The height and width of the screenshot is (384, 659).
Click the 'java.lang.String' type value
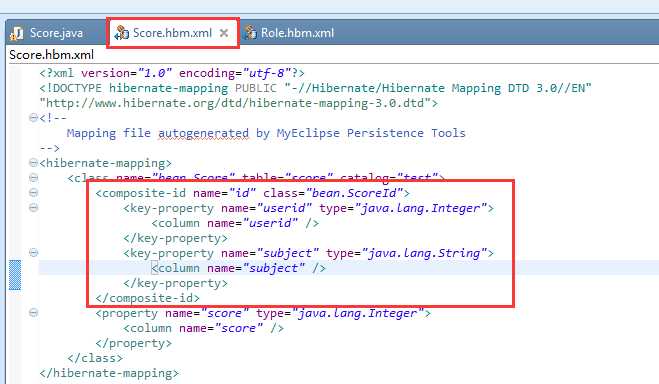point(424,253)
